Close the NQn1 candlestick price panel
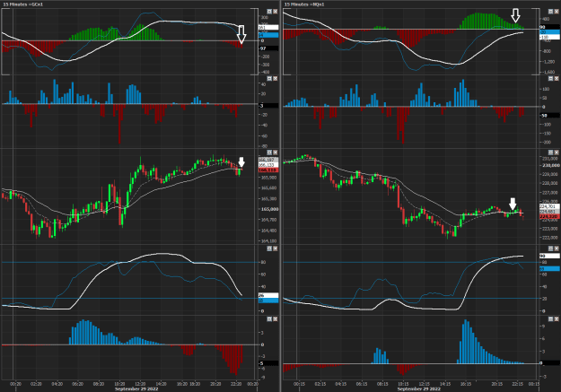Screen dimensions: 561x392 coord(557,152)
